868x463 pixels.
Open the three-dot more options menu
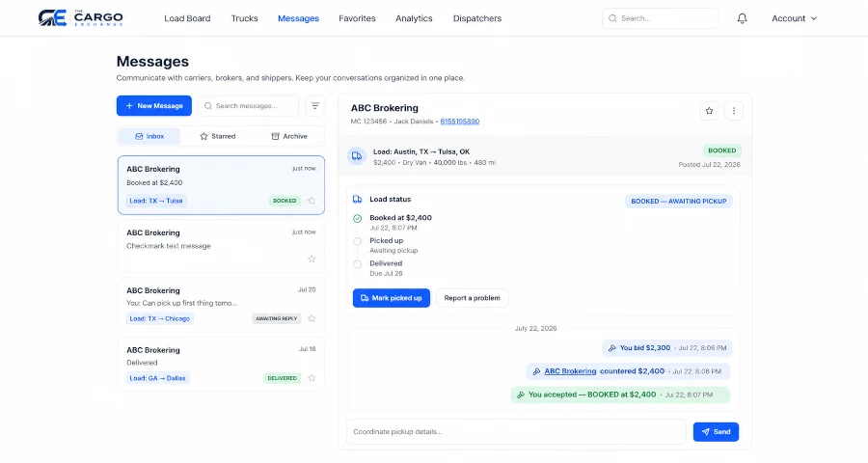click(734, 111)
